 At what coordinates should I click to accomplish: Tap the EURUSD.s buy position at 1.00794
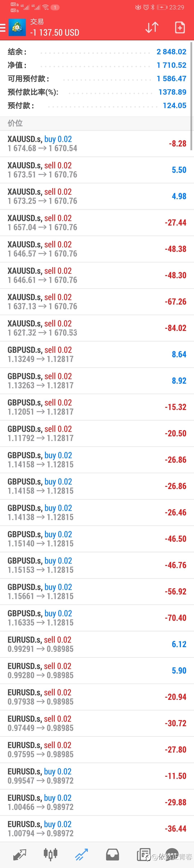(x=97, y=829)
